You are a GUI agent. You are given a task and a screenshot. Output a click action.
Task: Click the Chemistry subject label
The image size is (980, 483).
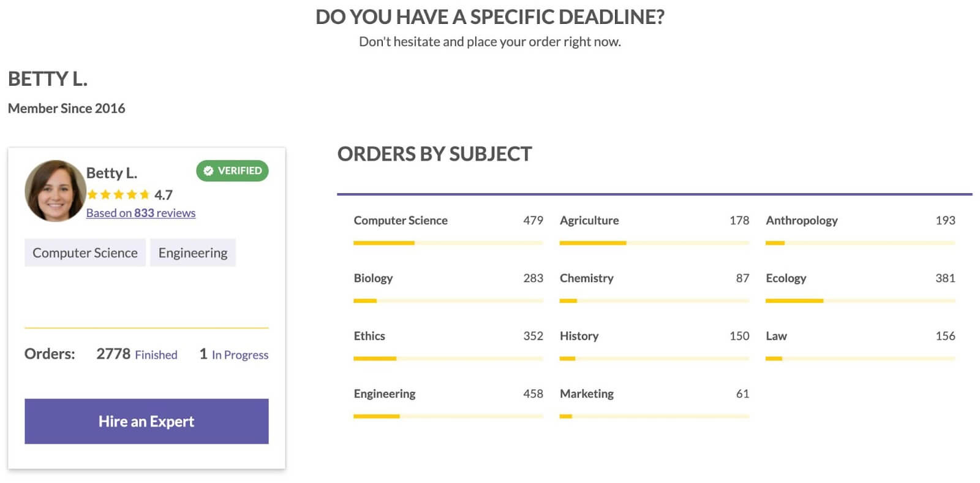click(587, 278)
